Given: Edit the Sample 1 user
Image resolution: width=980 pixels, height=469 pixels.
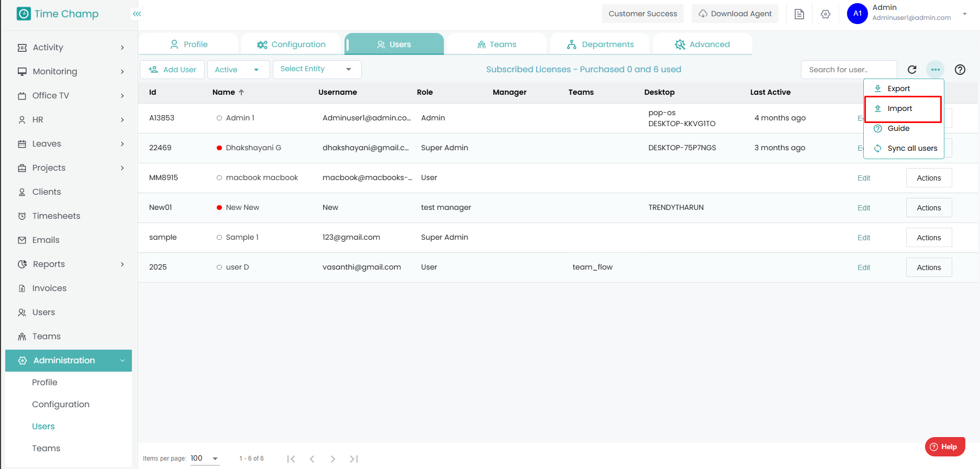Looking at the screenshot, I should click(864, 238).
